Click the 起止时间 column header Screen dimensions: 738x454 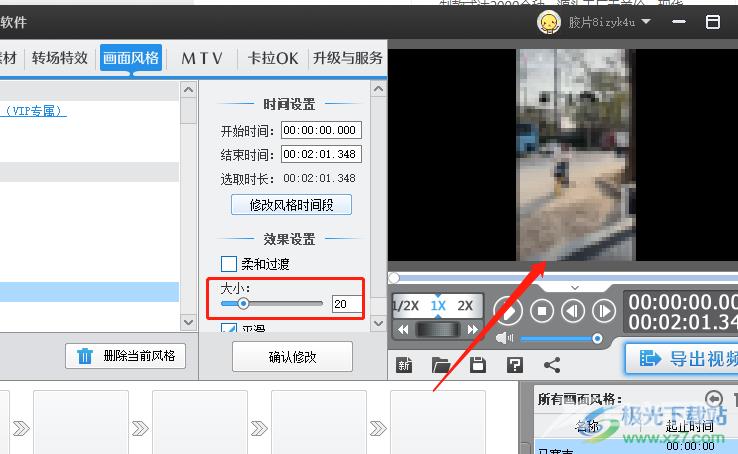pos(690,426)
